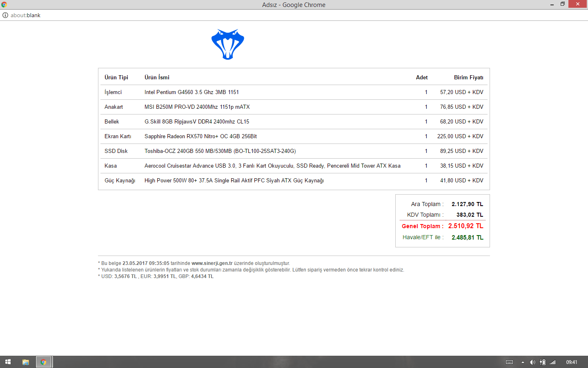Image resolution: width=588 pixels, height=368 pixels.
Task: Click the Birim Fiyatı column header
Action: [469, 77]
